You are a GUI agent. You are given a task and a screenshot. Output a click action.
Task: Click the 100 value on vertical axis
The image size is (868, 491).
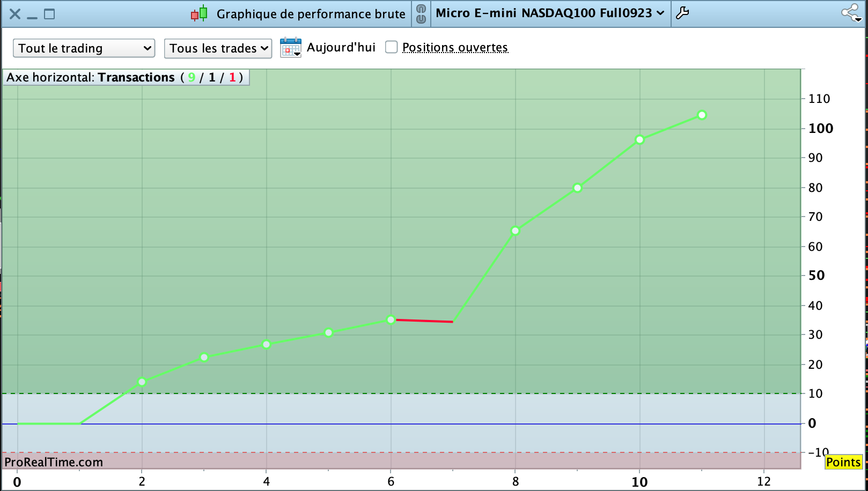click(x=821, y=129)
